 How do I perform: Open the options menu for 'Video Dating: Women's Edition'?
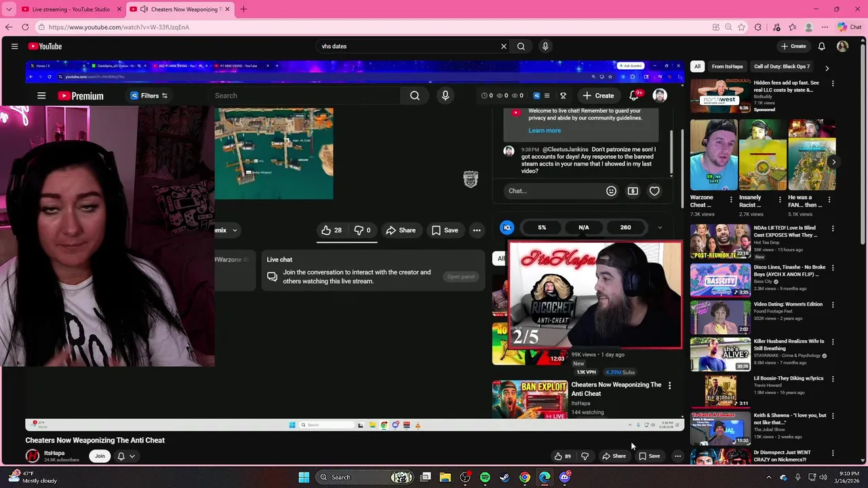tap(833, 305)
